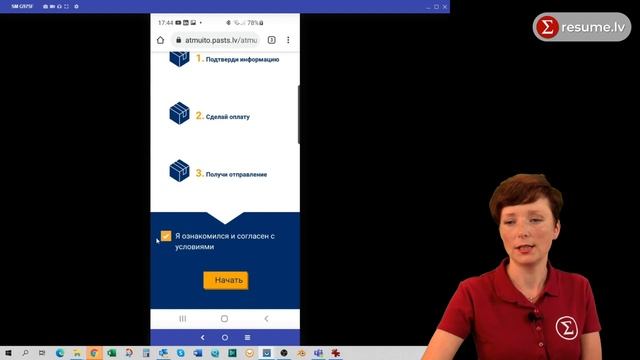
Task: Click the box icon beside 'Получи отправление'
Action: click(180, 171)
